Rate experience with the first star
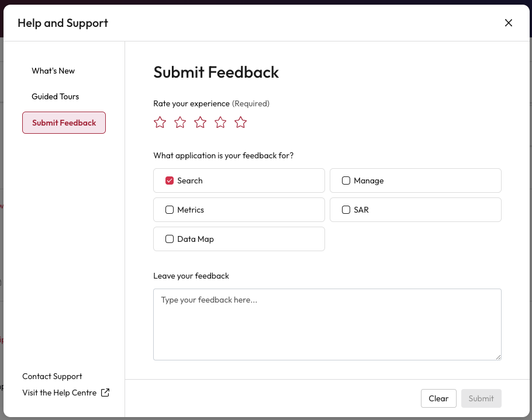 tap(160, 122)
